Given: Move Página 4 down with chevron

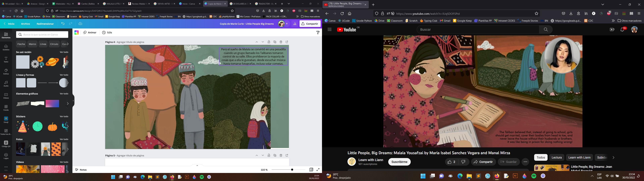Looking at the screenshot, I should (x=263, y=42).
